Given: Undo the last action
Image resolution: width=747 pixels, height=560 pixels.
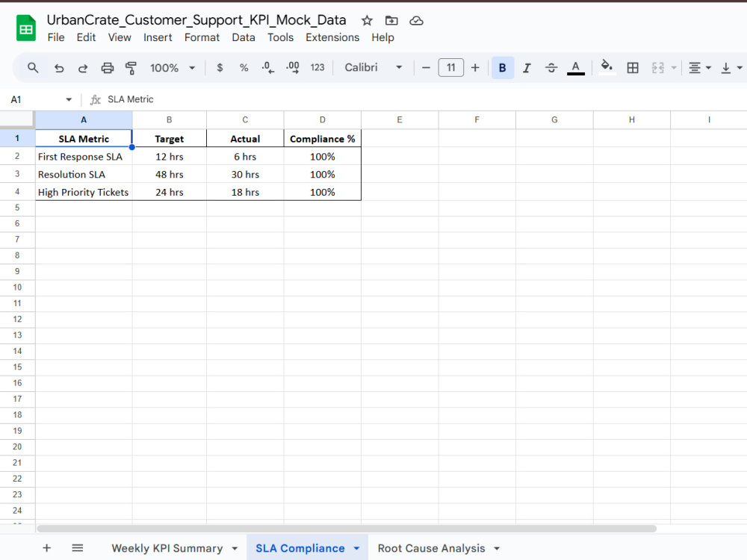Looking at the screenshot, I should [59, 68].
